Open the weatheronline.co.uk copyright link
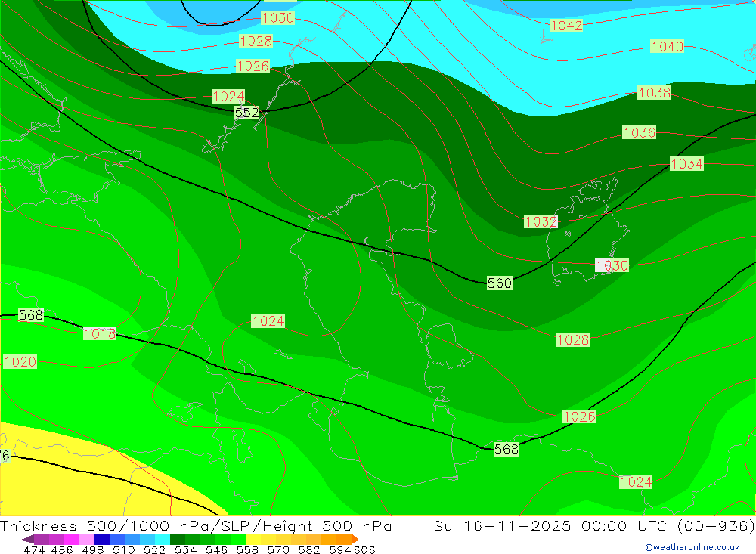The height and width of the screenshot is (554, 756). 692,547
